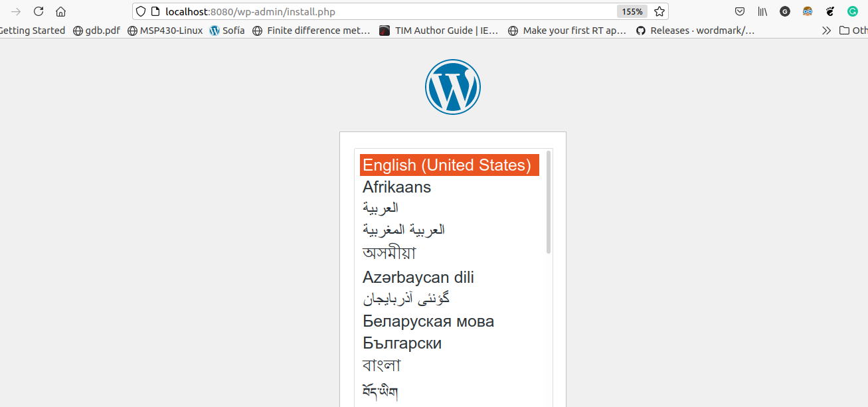Reset the 155% zoom level badge
Screen dimensions: 868x407
pyautogui.click(x=632, y=11)
